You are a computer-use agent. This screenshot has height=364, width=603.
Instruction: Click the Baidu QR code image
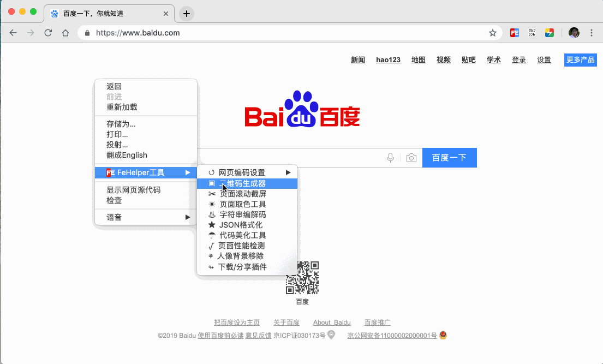(x=302, y=278)
